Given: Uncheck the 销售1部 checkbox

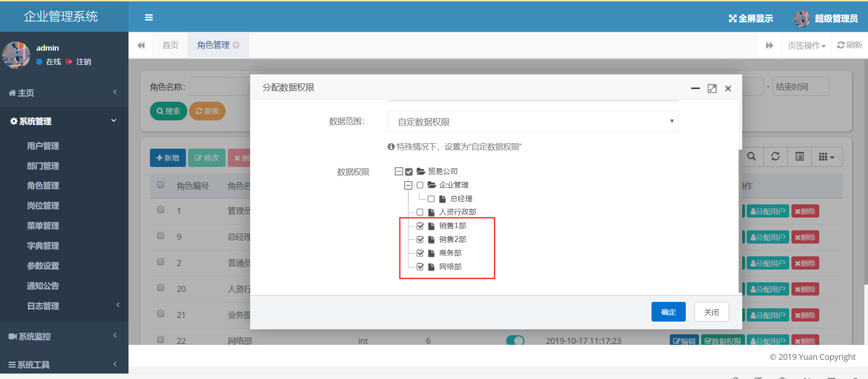Looking at the screenshot, I should pos(420,226).
